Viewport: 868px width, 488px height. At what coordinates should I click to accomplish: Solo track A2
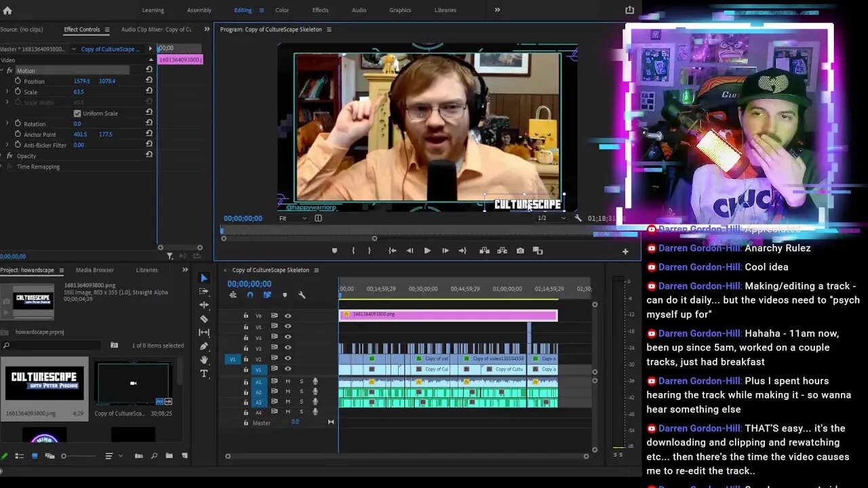pos(301,392)
